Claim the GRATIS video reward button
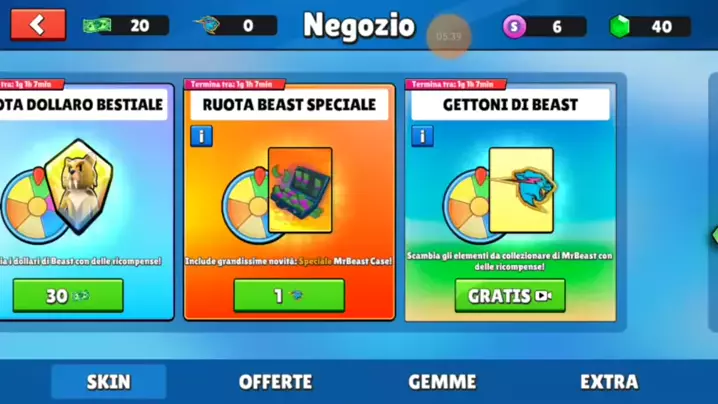This screenshot has width=718, height=404. coord(510,296)
